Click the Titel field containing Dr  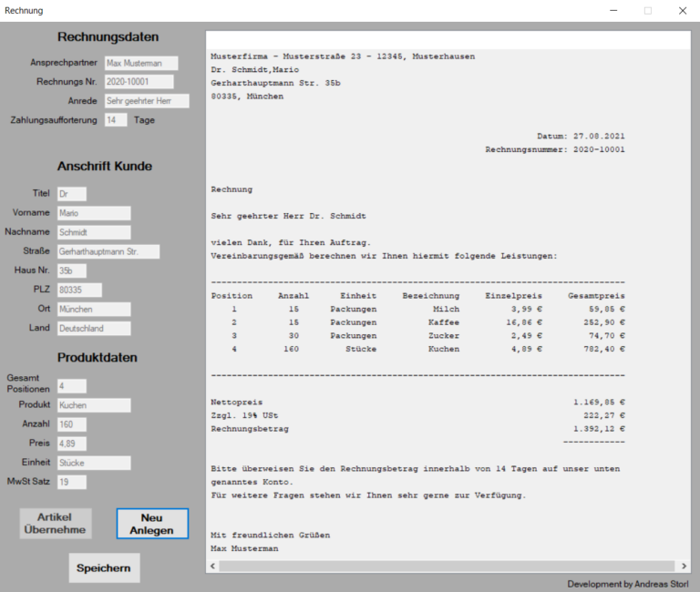pyautogui.click(x=71, y=194)
